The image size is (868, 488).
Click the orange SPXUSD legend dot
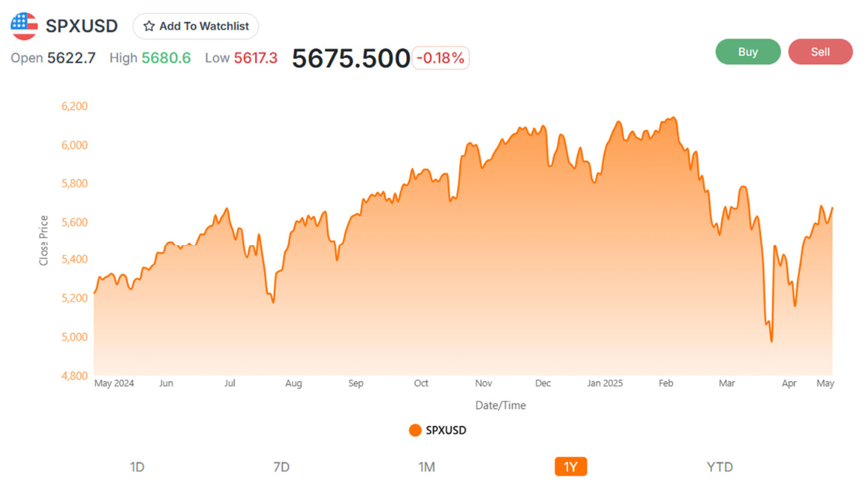(x=415, y=430)
